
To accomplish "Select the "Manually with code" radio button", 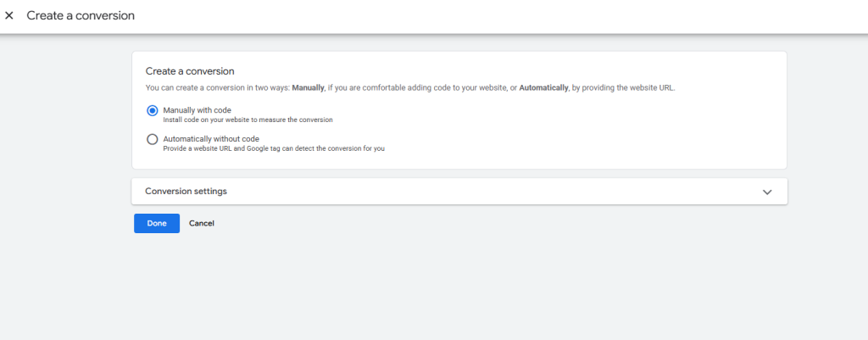I will click(x=153, y=110).
